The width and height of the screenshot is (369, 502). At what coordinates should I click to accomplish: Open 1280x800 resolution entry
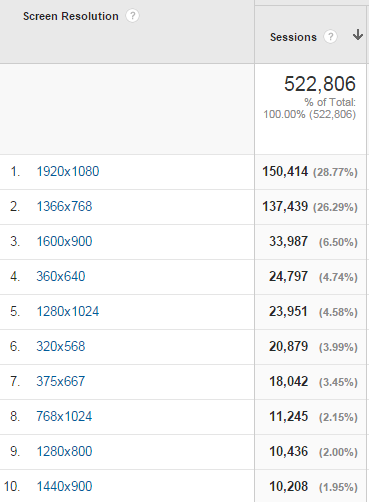[x=64, y=452]
